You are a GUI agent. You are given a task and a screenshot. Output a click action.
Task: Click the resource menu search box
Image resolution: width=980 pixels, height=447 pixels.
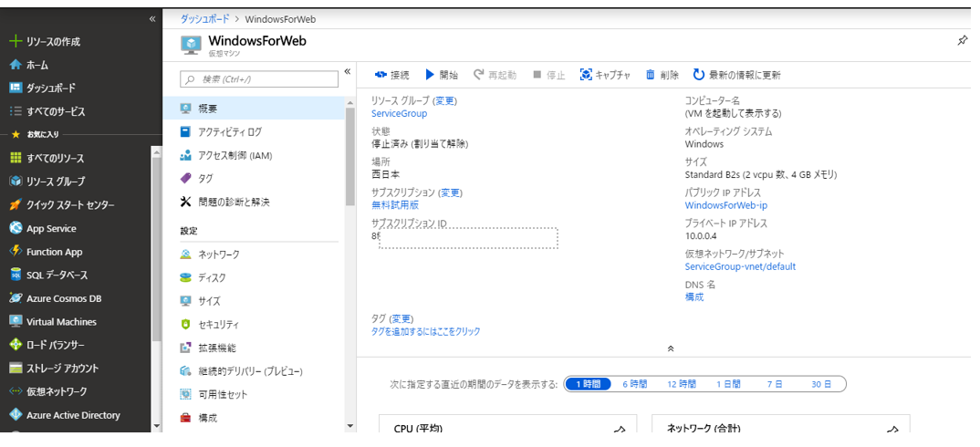click(x=259, y=79)
